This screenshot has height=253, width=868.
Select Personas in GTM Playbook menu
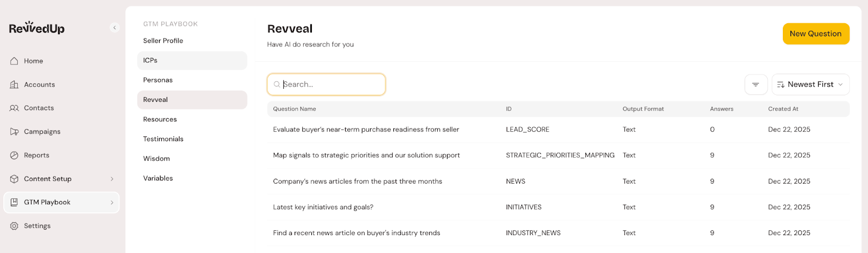(158, 80)
